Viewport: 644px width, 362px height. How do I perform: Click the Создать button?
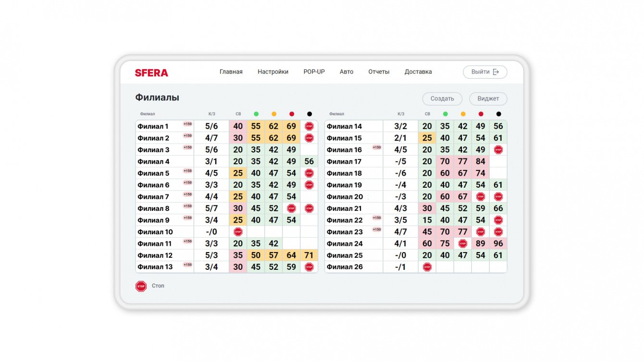pos(442,99)
